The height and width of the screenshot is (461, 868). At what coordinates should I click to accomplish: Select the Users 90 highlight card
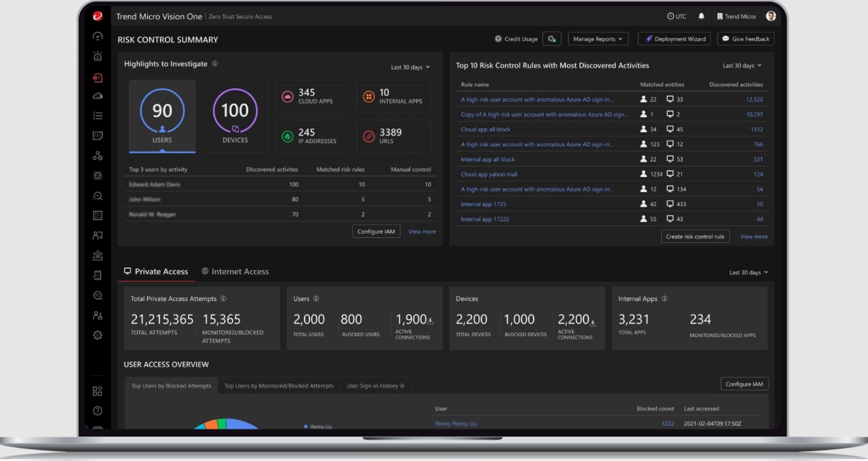pos(162,116)
